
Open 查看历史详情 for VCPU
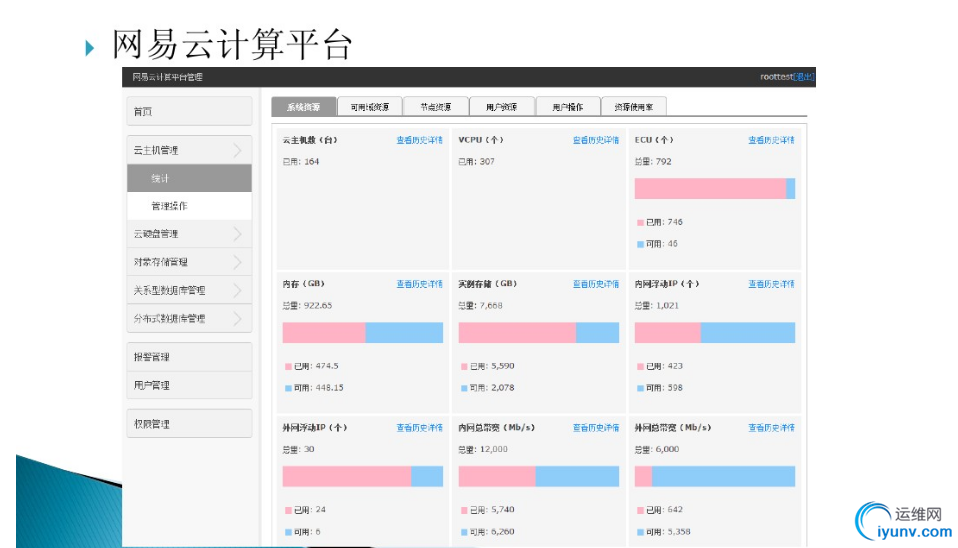(596, 140)
